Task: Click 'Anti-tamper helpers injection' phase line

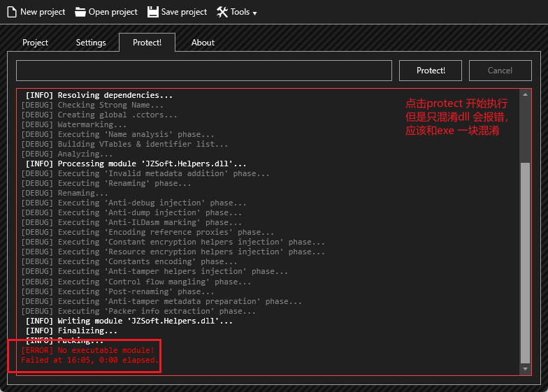Action: 154,271
